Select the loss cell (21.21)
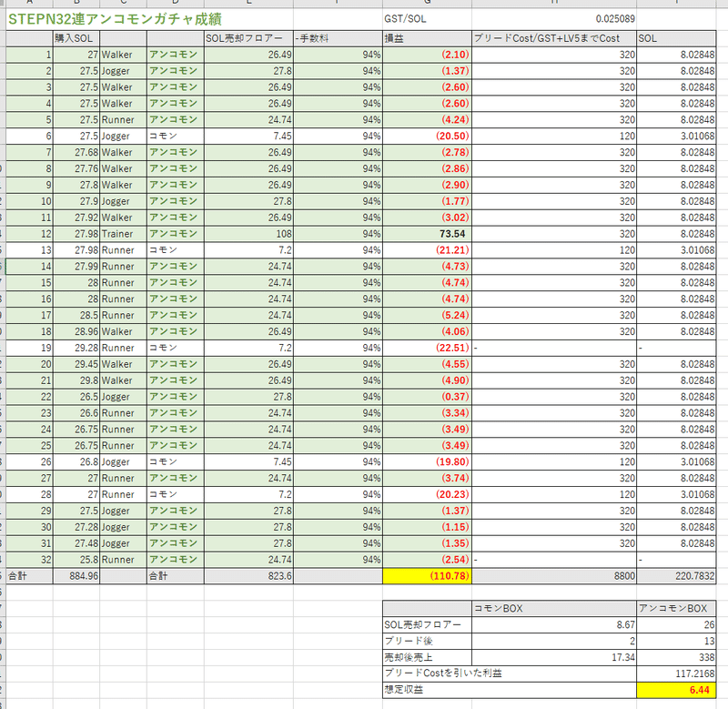728x709 pixels. pos(427,250)
